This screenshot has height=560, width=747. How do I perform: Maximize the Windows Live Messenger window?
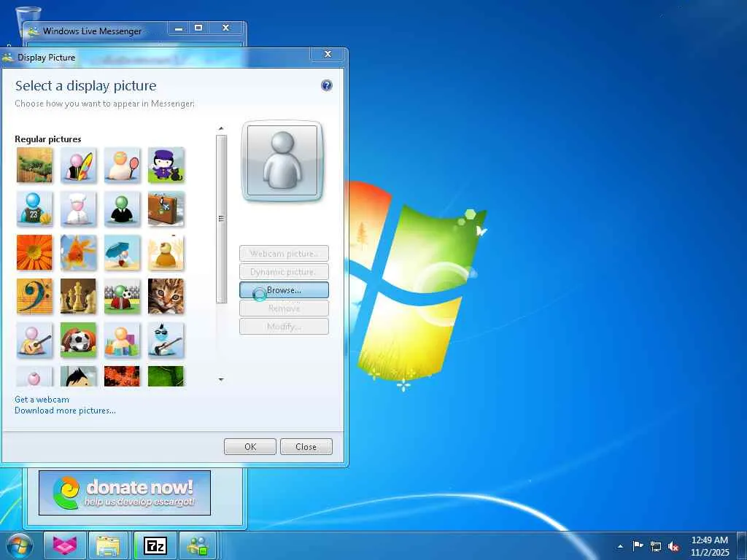tap(198, 28)
